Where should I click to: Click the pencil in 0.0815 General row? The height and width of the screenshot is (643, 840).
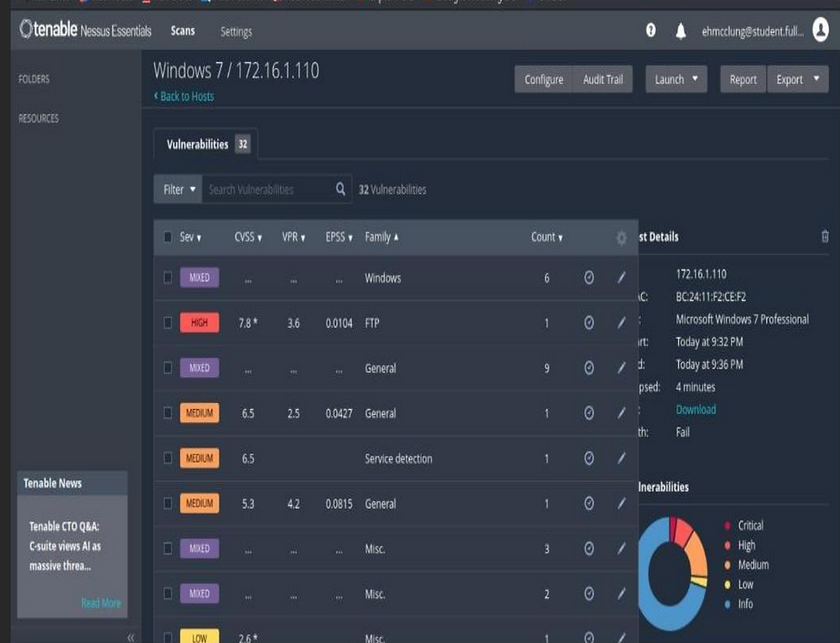point(621,503)
